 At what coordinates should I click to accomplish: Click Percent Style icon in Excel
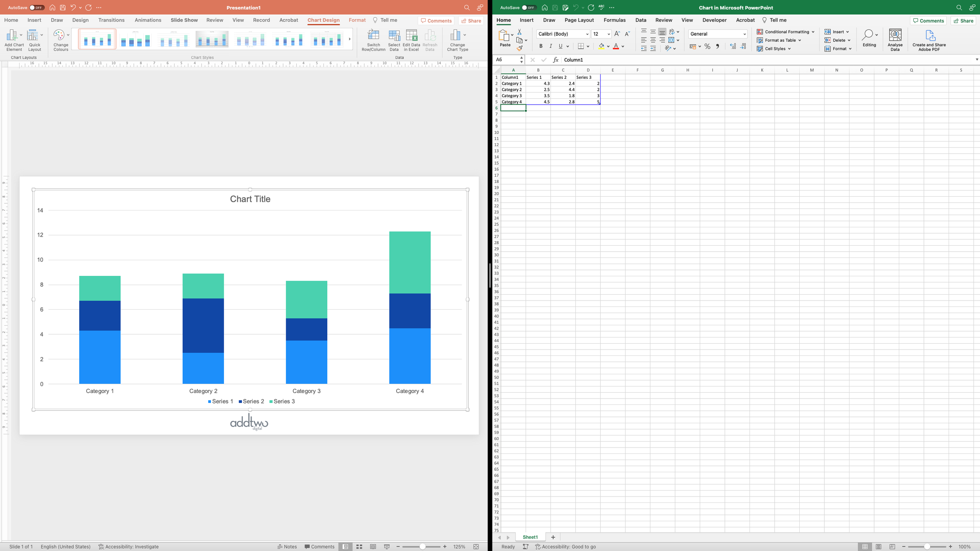click(707, 46)
